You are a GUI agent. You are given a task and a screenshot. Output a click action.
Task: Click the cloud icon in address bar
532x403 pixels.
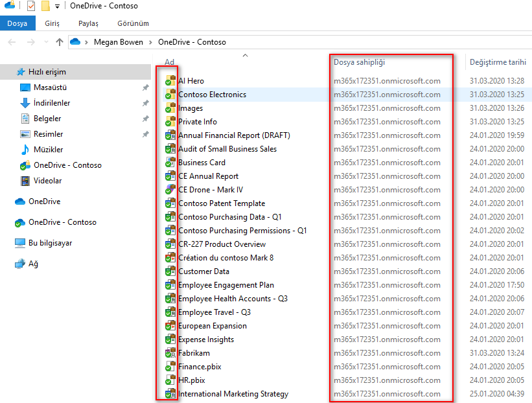pos(75,41)
